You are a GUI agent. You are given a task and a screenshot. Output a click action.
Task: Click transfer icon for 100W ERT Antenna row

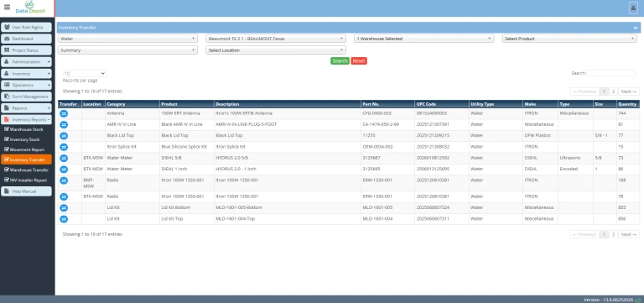point(64,113)
